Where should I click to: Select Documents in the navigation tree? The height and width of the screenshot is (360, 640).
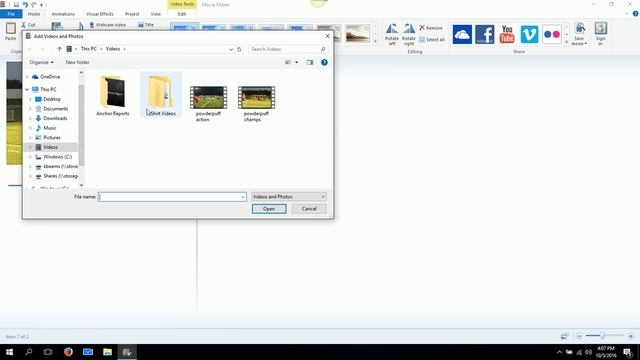56,109
